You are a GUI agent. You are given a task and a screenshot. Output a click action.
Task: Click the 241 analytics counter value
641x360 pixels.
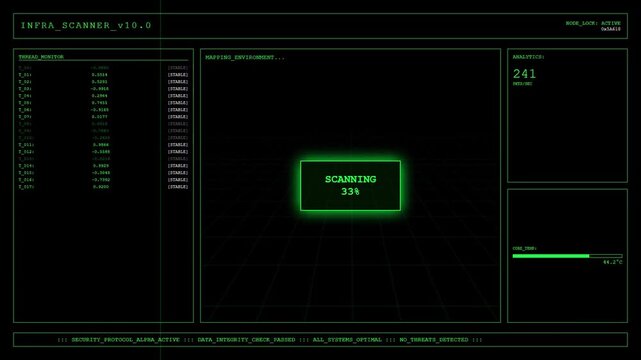click(x=524, y=74)
